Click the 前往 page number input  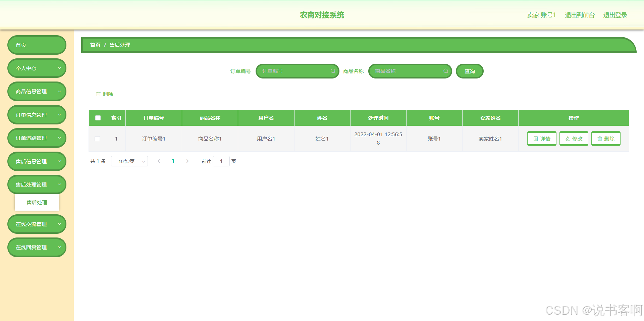click(221, 161)
